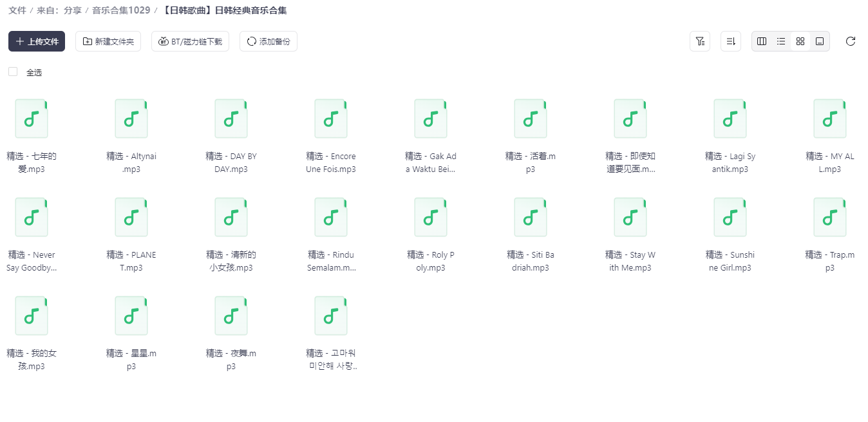Navigate to 音乐合集1029 breadcrumb folder
The width and height of the screenshot is (868, 422).
point(121,10)
